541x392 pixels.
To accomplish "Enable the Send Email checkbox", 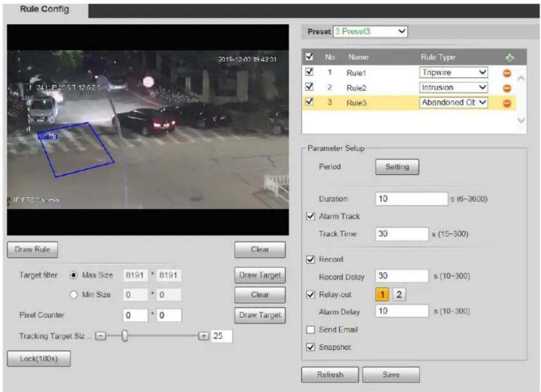I will point(310,329).
